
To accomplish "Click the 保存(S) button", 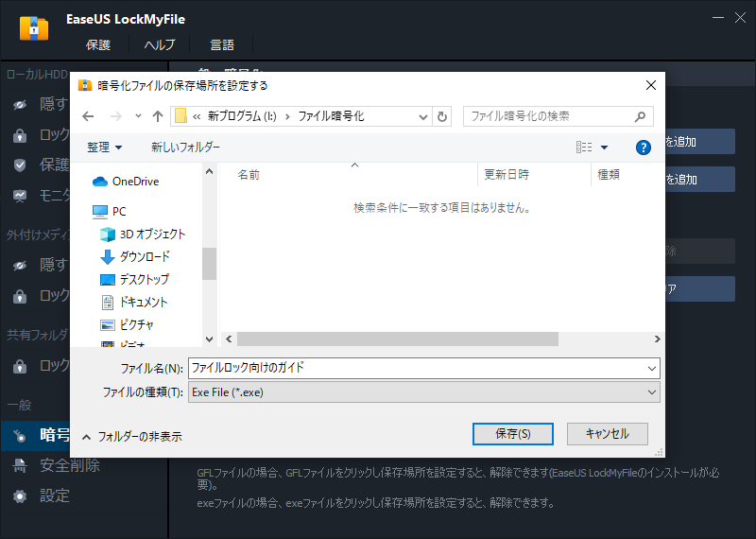I will pyautogui.click(x=512, y=434).
